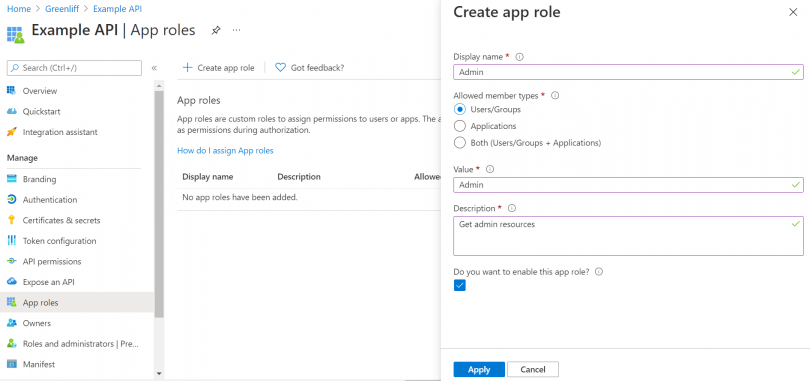
Task: Show info tooltip for enable app role
Action: [599, 272]
